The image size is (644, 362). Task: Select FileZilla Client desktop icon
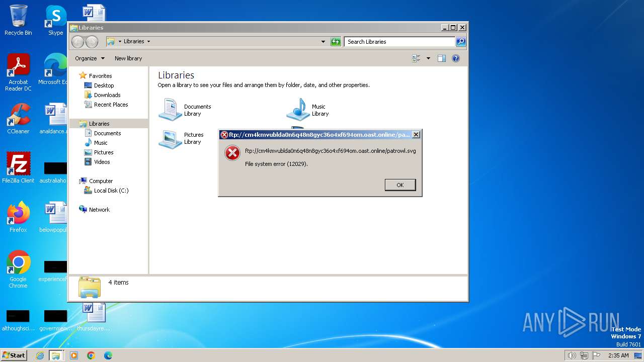tap(18, 167)
